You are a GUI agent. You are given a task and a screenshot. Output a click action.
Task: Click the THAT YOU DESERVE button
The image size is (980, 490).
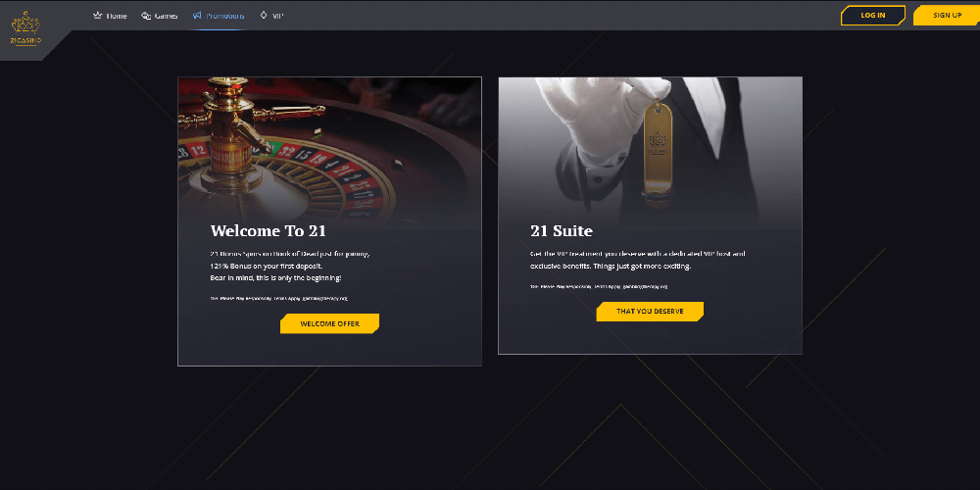pyautogui.click(x=650, y=312)
